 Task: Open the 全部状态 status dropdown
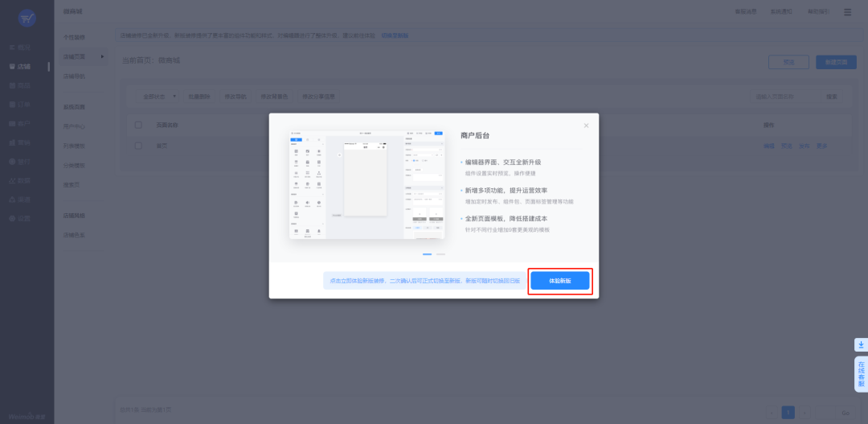click(x=158, y=97)
